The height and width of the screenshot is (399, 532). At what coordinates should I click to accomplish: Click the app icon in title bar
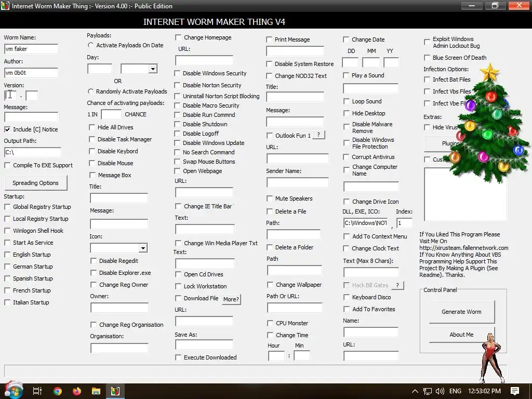point(5,6)
